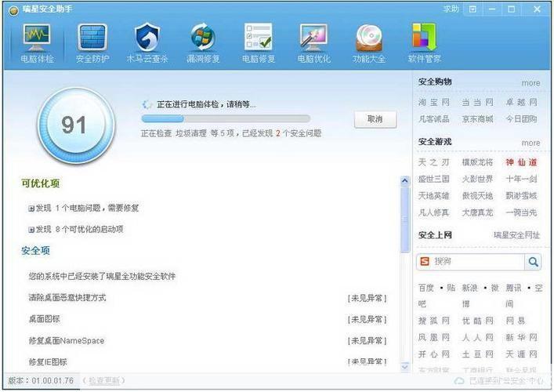554x392 pixels.
Task: Open the 凡客诚品 link
Action: click(x=434, y=119)
